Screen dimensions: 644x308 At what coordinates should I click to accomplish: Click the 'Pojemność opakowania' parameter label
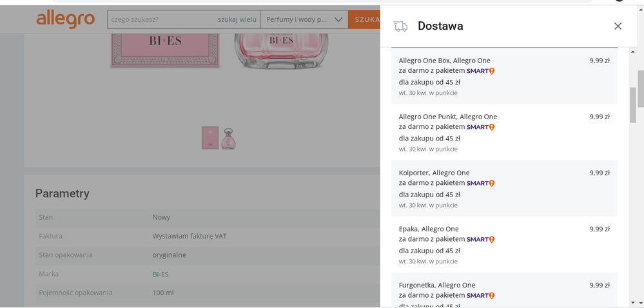point(75,293)
